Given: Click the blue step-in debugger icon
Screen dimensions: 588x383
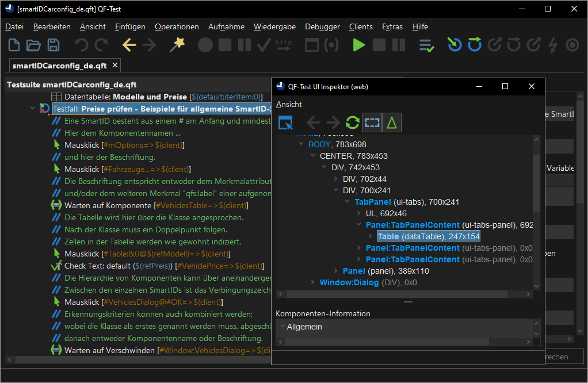Looking at the screenshot, I should coord(455,45).
